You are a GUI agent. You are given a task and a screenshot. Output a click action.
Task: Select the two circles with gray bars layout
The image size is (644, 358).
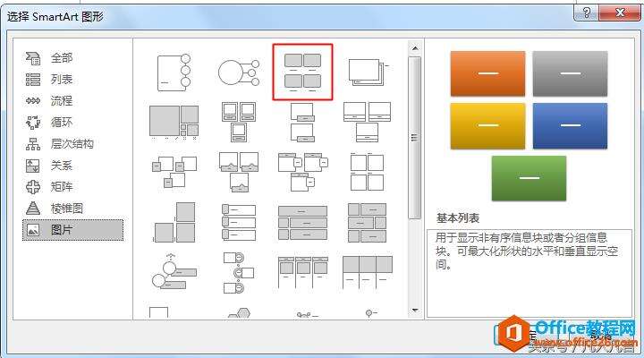click(x=174, y=272)
